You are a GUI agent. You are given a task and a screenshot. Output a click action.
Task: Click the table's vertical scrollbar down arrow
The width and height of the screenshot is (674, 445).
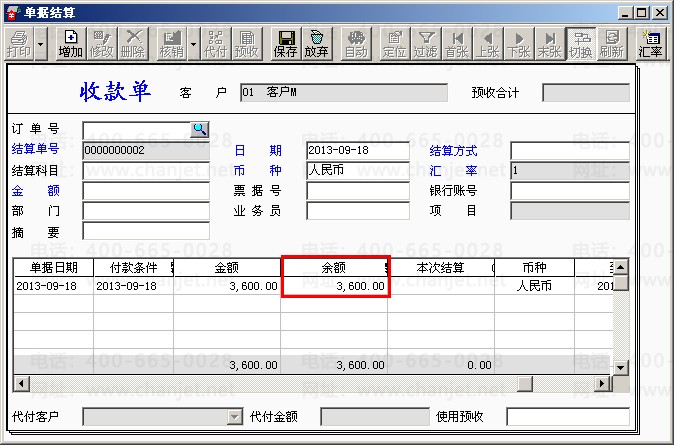click(x=620, y=367)
